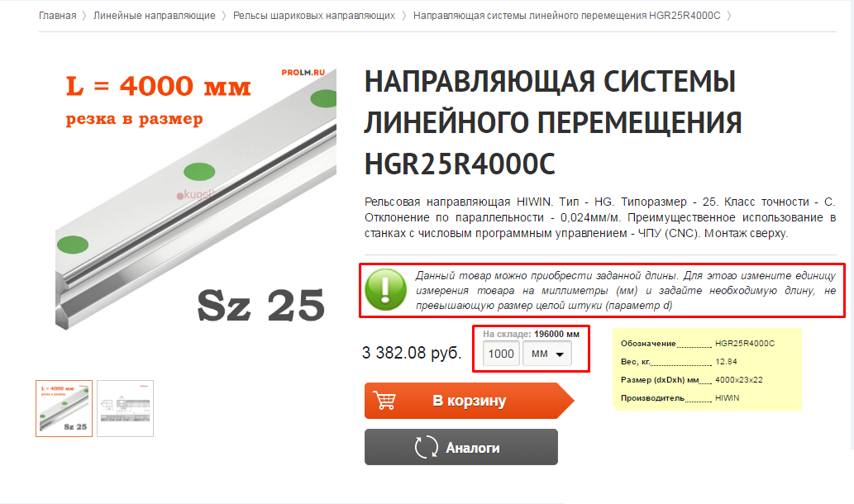Open the мм unit dropdown
Image resolution: width=854 pixels, height=504 pixels.
(546, 354)
